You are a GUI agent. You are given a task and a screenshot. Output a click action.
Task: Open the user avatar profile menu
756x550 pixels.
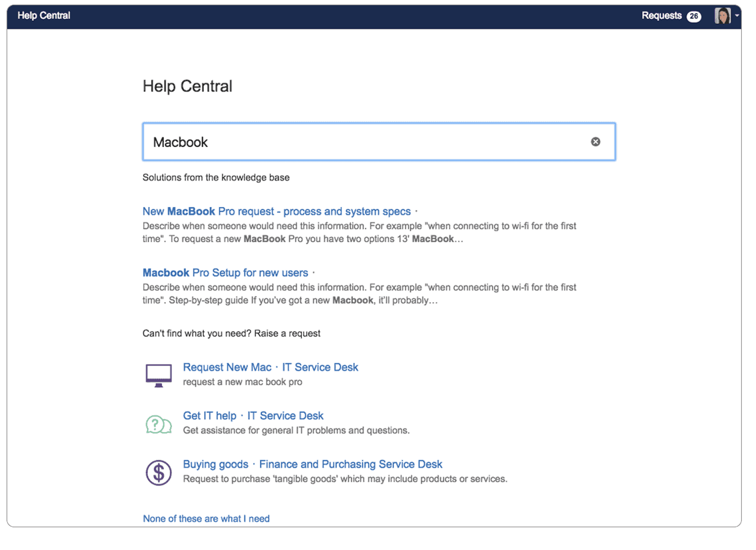[726, 16]
